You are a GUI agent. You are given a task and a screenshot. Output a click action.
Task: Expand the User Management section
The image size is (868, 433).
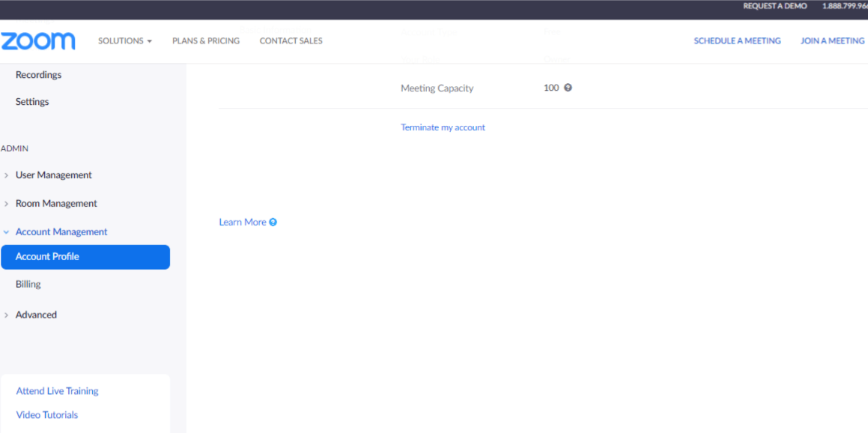click(x=53, y=175)
